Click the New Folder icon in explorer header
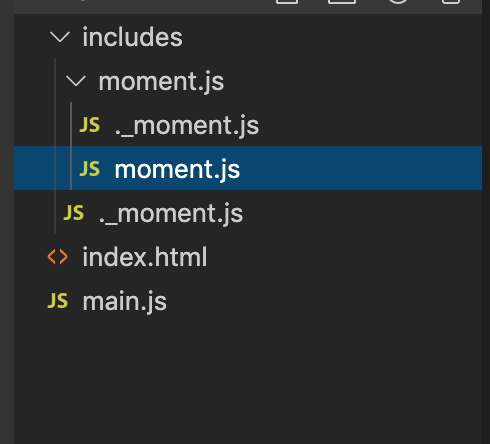 point(342,2)
